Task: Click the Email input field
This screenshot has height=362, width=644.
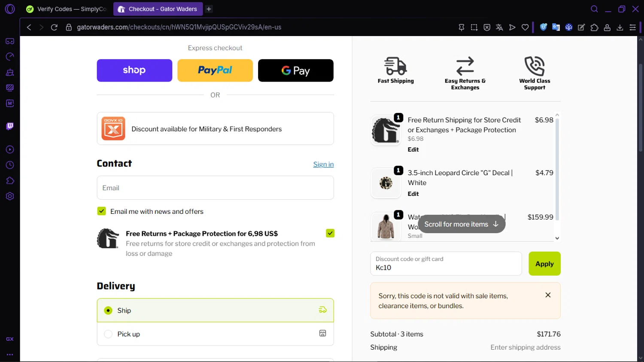Action: 215,188
